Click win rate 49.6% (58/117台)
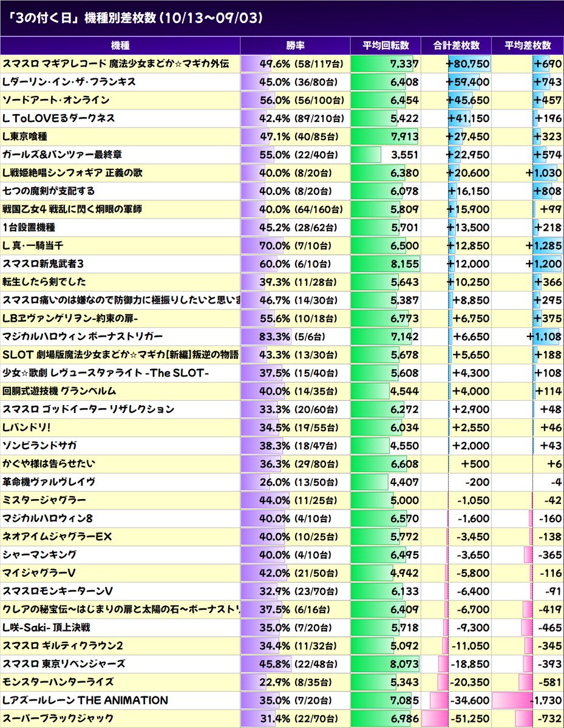The image size is (564, 728). click(302, 64)
